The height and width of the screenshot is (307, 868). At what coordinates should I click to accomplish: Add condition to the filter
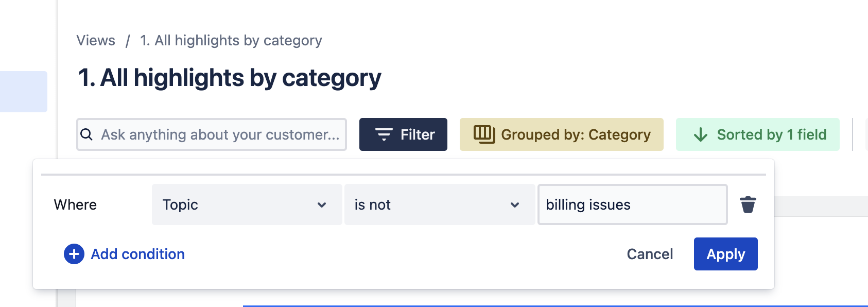tap(137, 254)
